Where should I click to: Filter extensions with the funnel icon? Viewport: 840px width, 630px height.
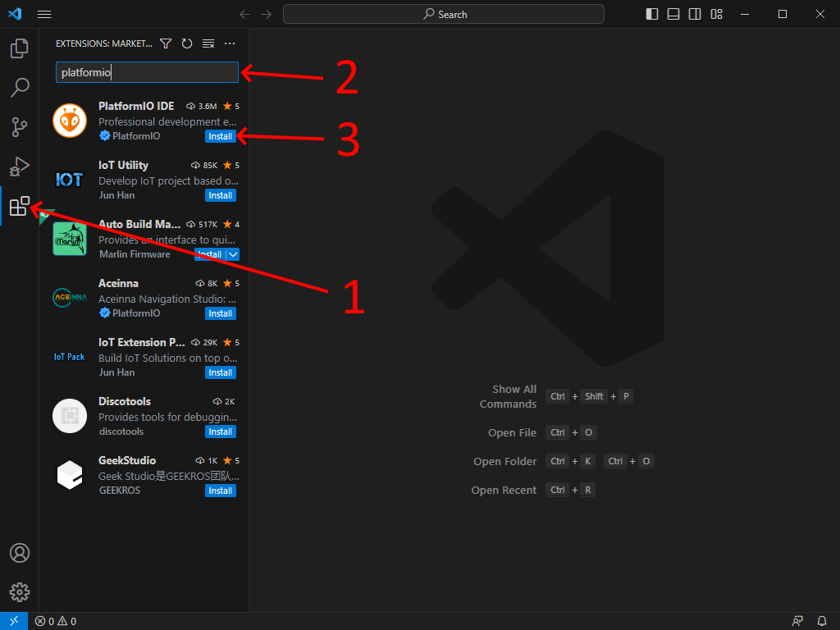tap(166, 43)
